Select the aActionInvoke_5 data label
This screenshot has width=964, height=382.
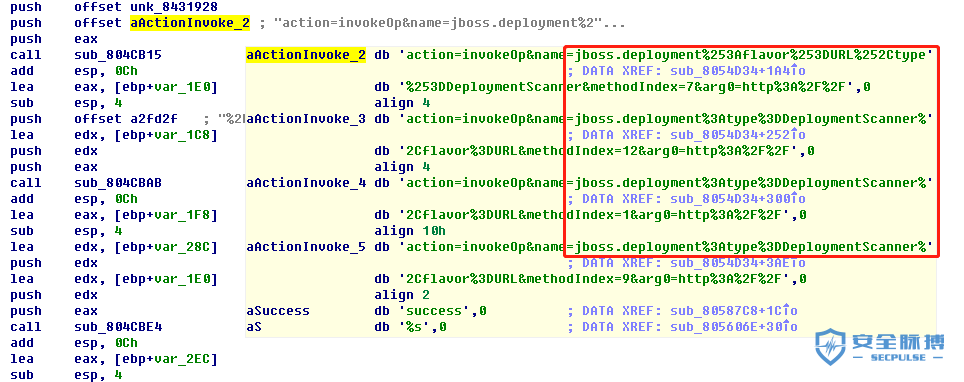pyautogui.click(x=306, y=247)
